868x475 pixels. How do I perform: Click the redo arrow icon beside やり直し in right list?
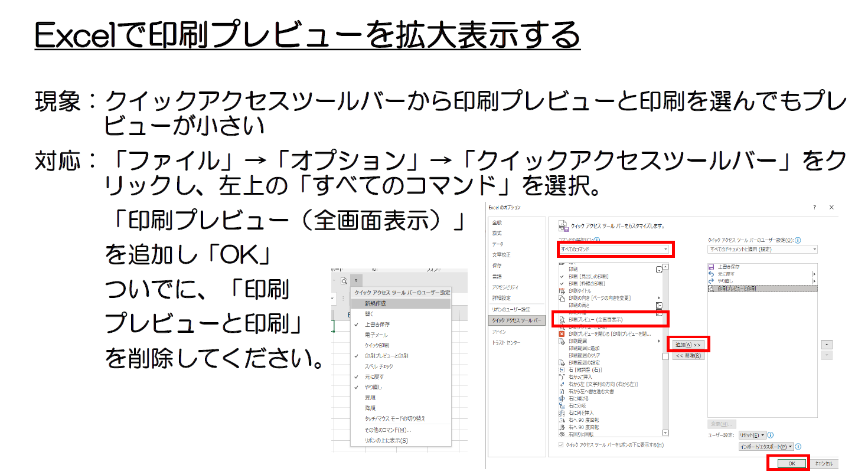pyautogui.click(x=711, y=281)
